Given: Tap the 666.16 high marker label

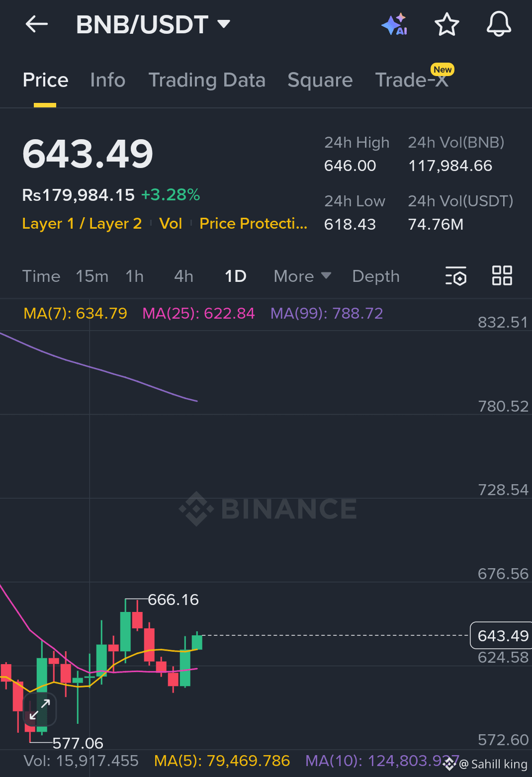Looking at the screenshot, I should click(173, 600).
